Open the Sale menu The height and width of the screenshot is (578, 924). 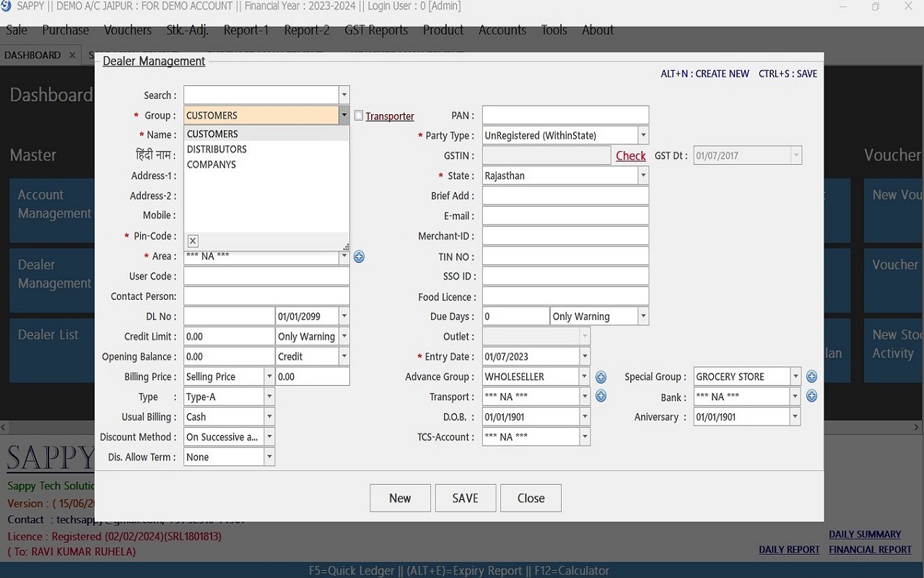pos(17,30)
